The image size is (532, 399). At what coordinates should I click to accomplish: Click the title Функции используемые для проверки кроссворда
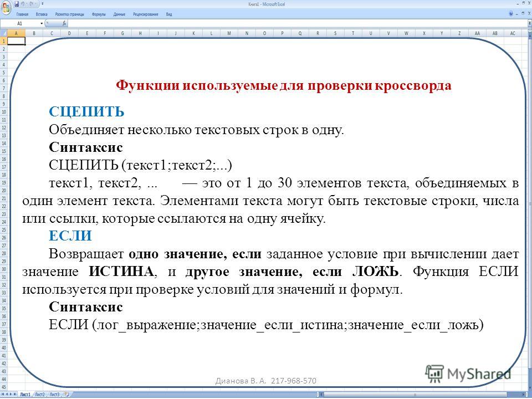tap(284, 85)
